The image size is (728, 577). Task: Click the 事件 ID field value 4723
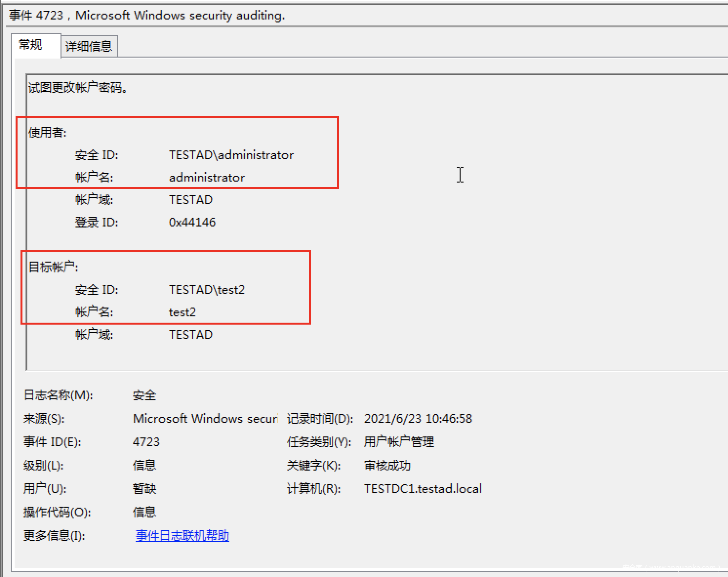tap(146, 442)
